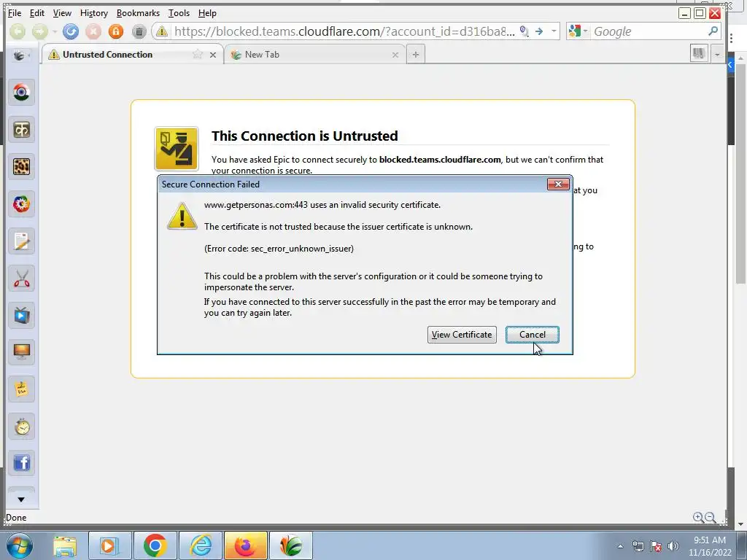Open the stopwatch timer sidebar icon
Screen dimensions: 747x560
(x=21, y=427)
